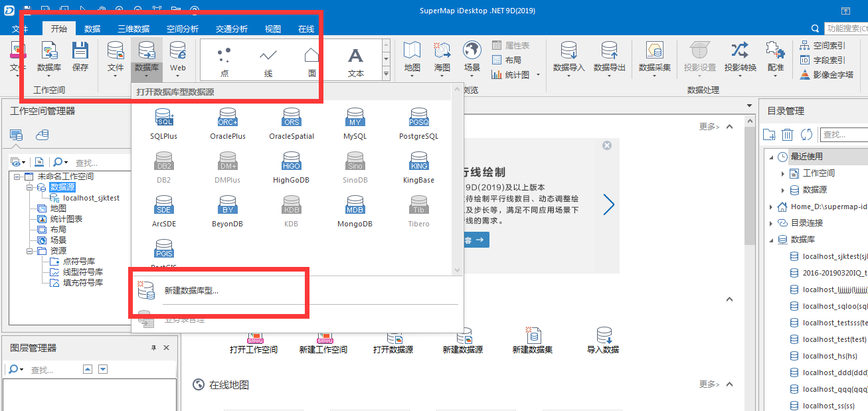Open the 空间分析 ribbon tab
The image size is (868, 411).
click(x=183, y=29)
